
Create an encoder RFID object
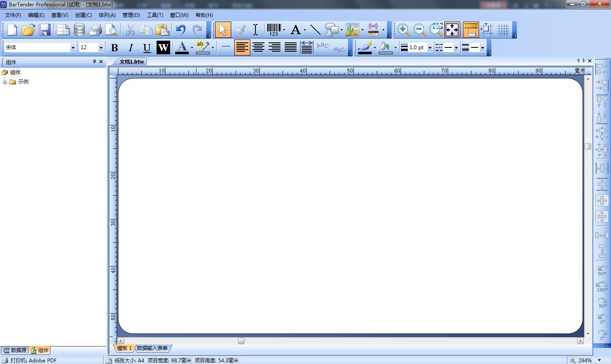click(373, 30)
